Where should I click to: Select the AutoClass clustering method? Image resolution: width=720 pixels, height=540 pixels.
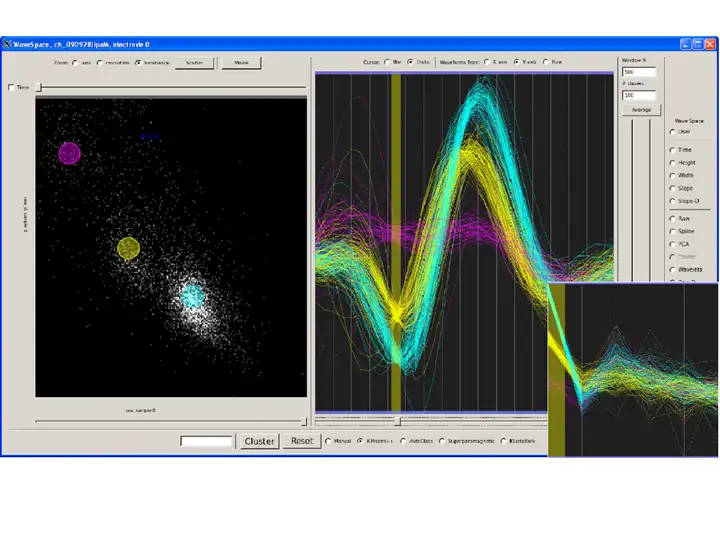coord(403,441)
